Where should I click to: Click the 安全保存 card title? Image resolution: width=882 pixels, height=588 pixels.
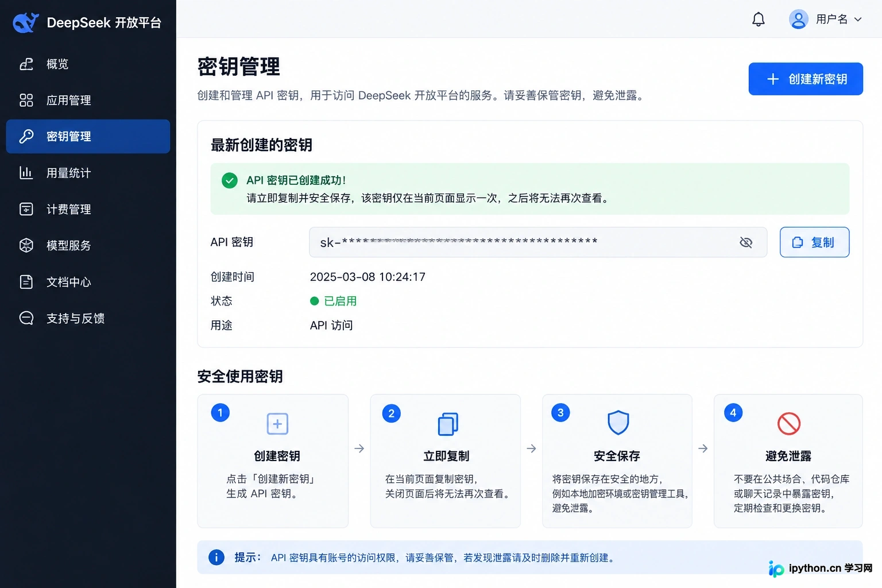[617, 456]
